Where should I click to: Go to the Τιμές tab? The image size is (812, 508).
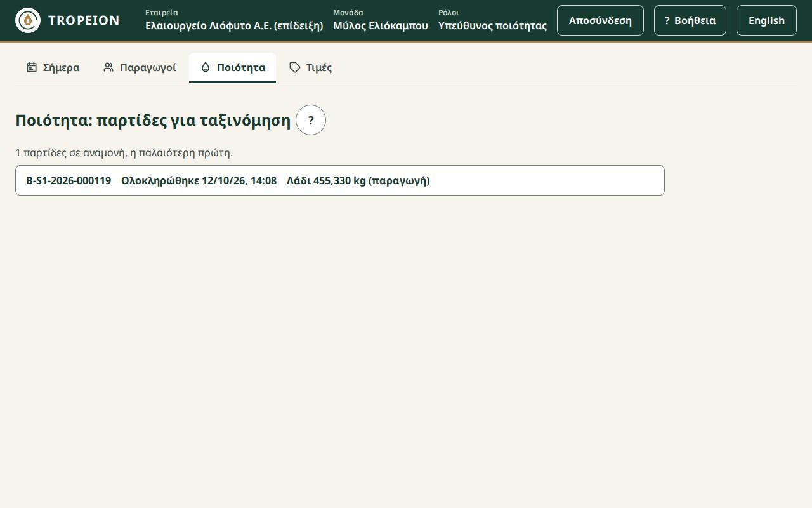pyautogui.click(x=310, y=67)
